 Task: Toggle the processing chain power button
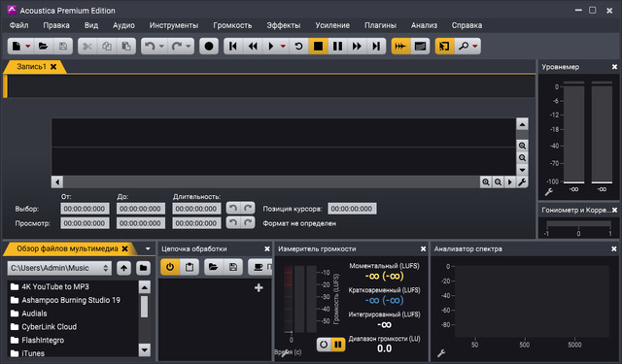point(170,267)
